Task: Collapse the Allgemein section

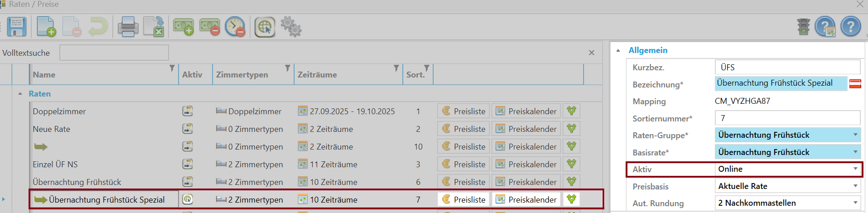Action: point(618,51)
